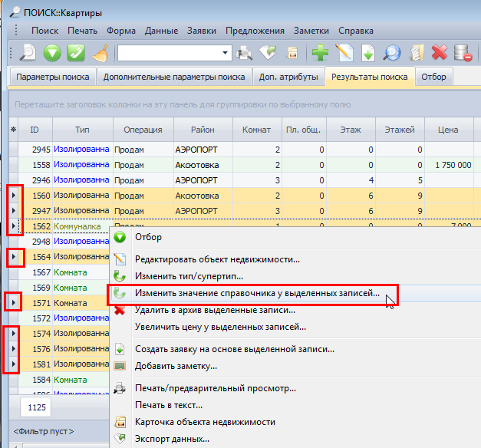The width and height of the screenshot is (481, 448).
Task: Toggle row indicator for record 1560
Action: tap(13, 196)
